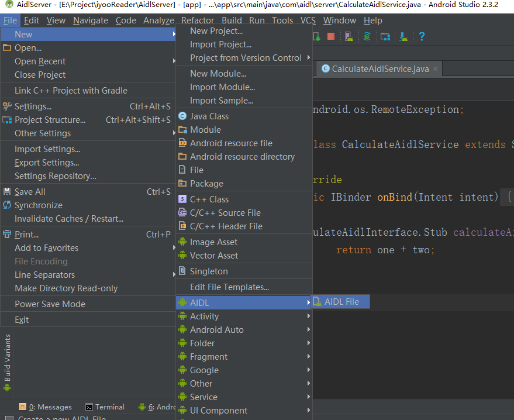
Task: Click Make Directory Read-only
Action: 88,288
